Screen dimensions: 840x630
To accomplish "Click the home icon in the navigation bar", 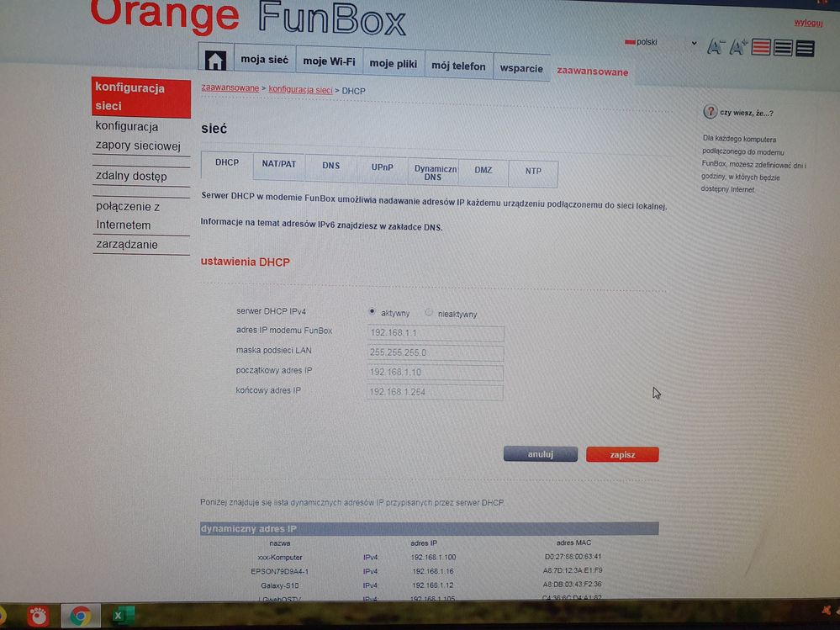I will click(216, 59).
